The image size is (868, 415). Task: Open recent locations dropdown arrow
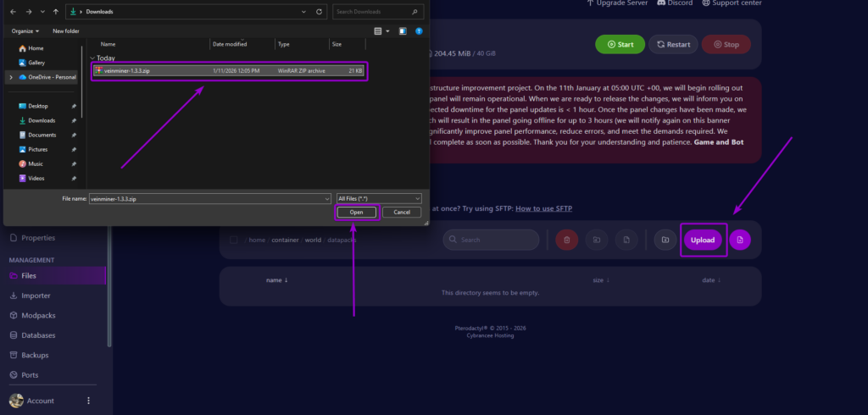[x=42, y=12]
